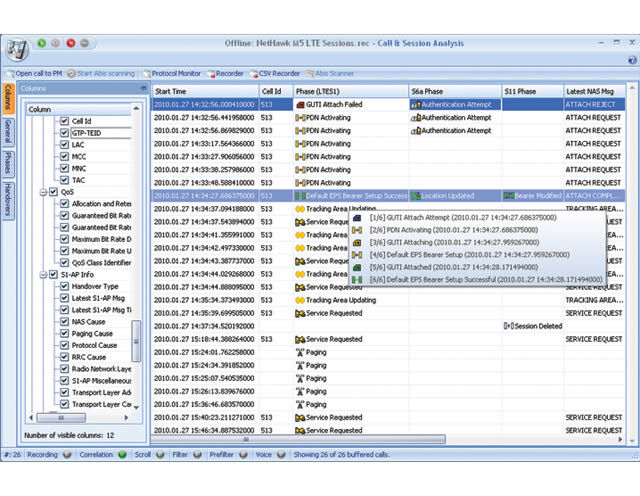Viewport: 640px width, 496px height.
Task: Click the Protocol Monitor toolbar icon
Action: point(146,74)
